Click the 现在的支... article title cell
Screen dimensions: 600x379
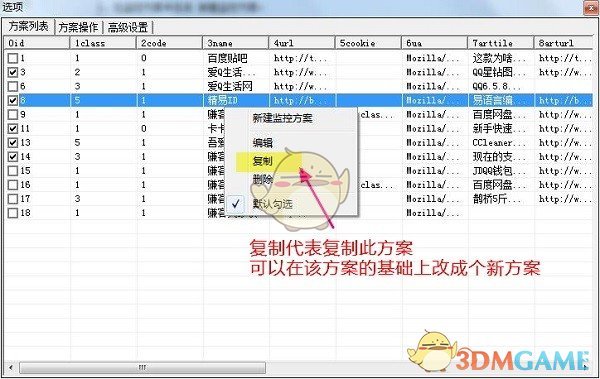[499, 157]
